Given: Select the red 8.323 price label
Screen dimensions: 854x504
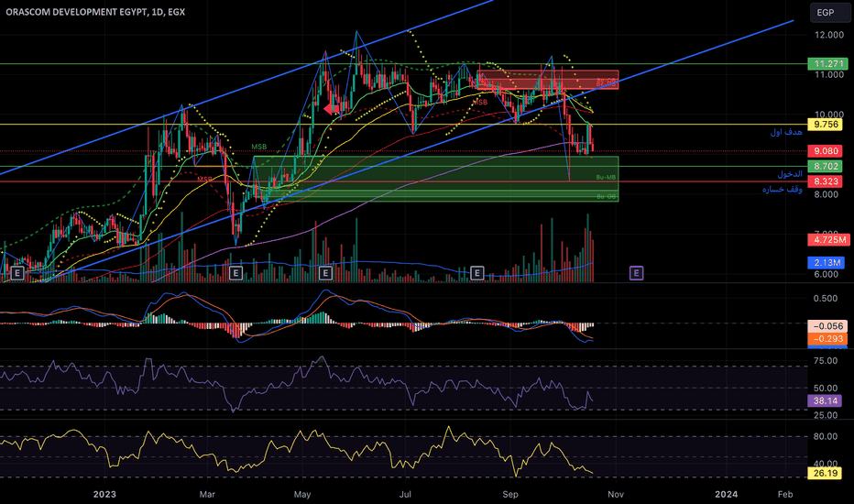Looking at the screenshot, I should (825, 181).
